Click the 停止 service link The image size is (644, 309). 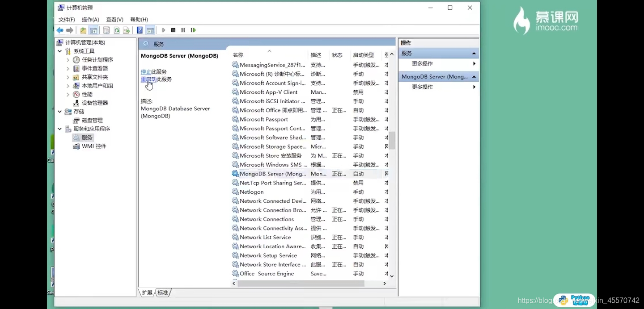point(146,72)
